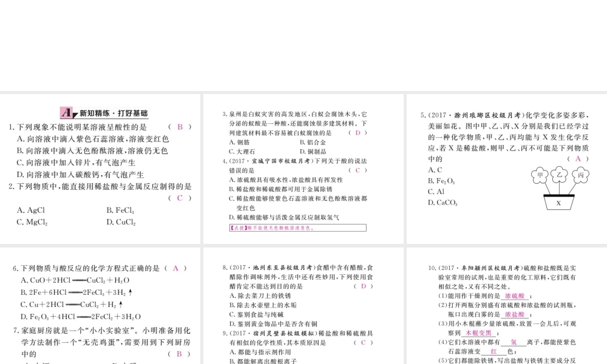Click the option 'B. Fe2O3'

441,181
